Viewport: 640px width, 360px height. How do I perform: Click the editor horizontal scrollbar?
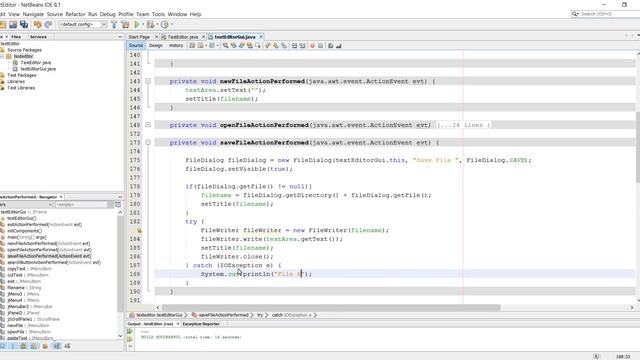331,307
